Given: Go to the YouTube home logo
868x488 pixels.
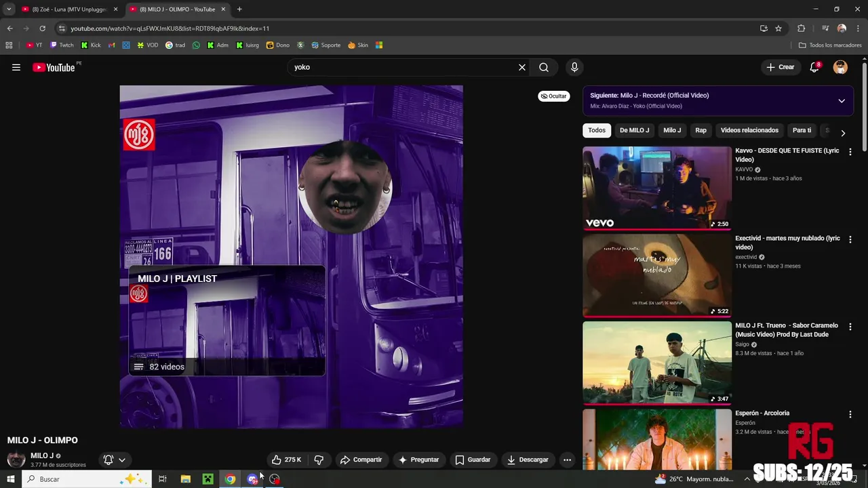Looking at the screenshot, I should (x=54, y=67).
